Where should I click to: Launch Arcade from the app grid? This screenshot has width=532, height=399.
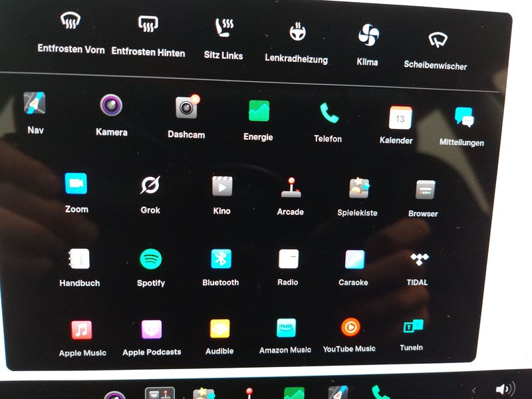pos(291,188)
